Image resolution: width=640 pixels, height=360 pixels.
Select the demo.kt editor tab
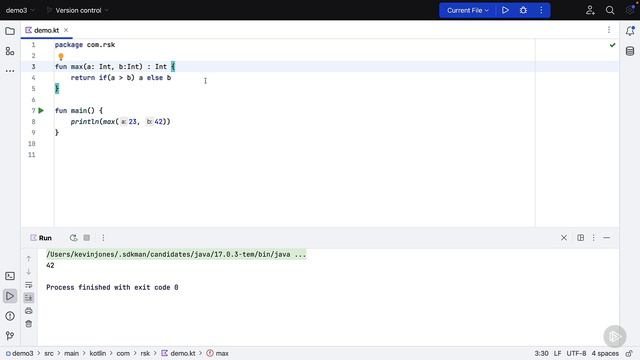pyautogui.click(x=46, y=30)
